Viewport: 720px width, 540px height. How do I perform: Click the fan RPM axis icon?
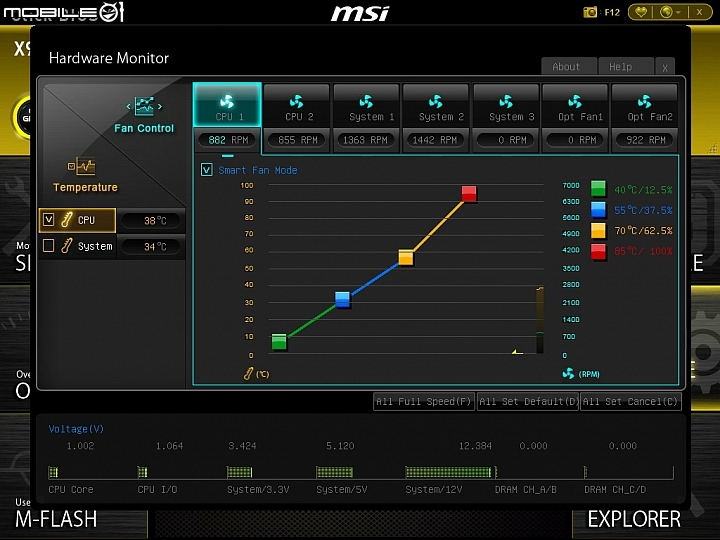coord(568,373)
